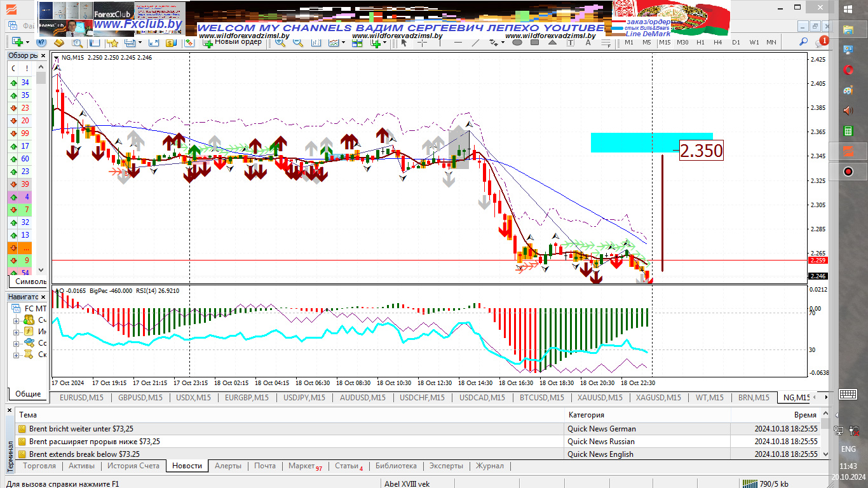Select the rectangle drawing tool
This screenshot has width=868, height=488.
click(x=534, y=43)
